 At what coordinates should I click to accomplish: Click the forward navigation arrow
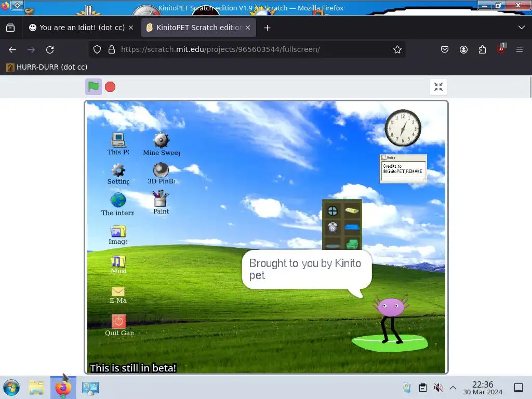tap(31, 49)
